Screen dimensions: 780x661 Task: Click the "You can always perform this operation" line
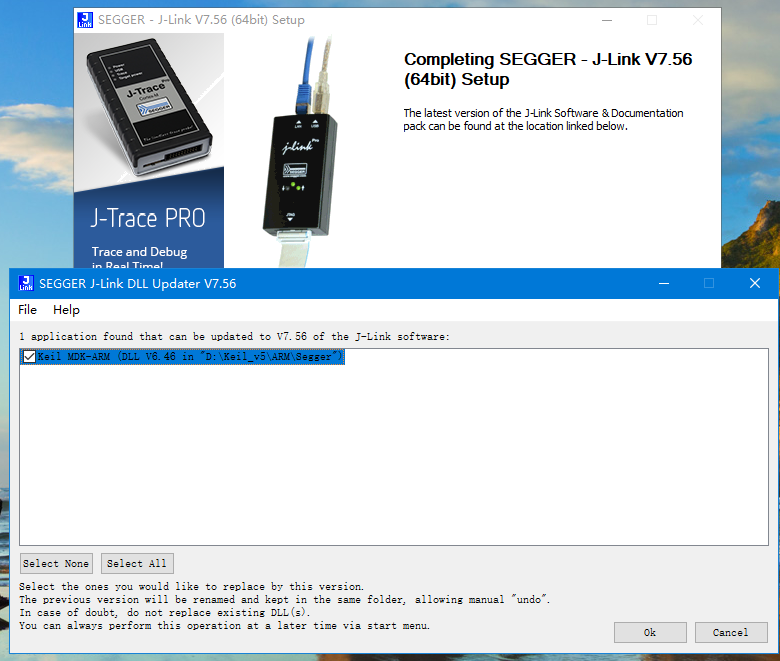pyautogui.click(x=224, y=626)
